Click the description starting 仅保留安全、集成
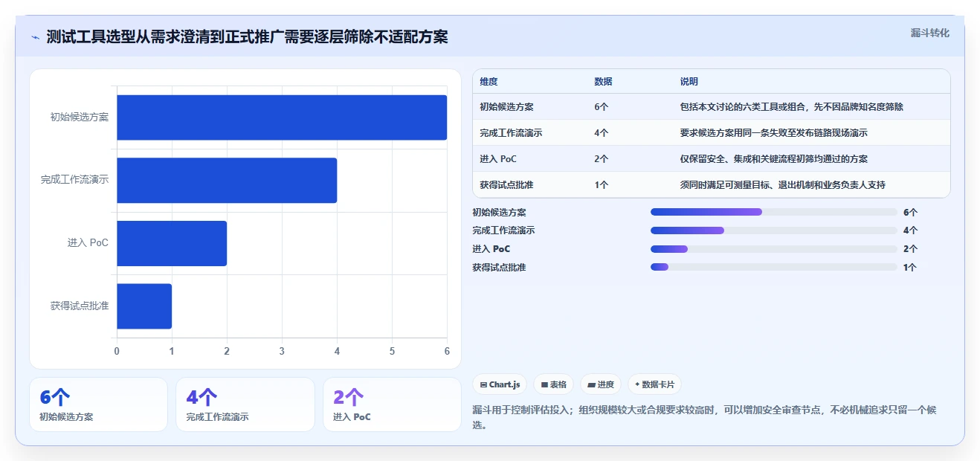The image size is (980, 461). (774, 159)
